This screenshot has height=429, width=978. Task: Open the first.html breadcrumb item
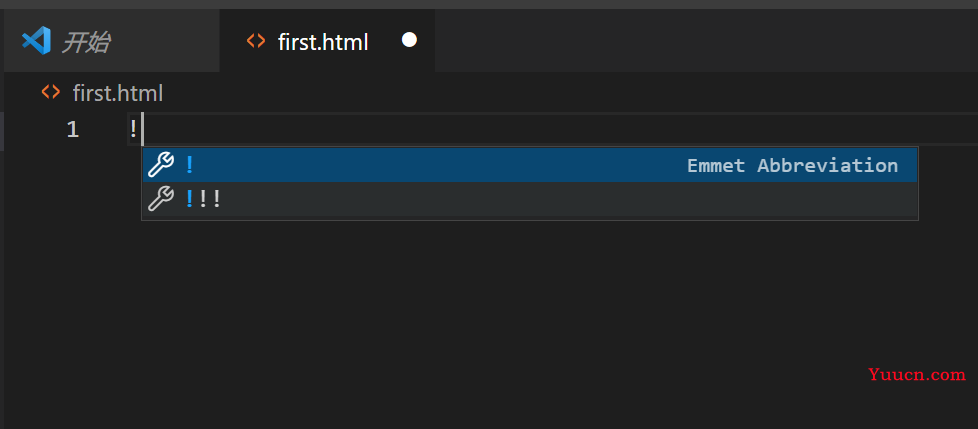point(118,94)
